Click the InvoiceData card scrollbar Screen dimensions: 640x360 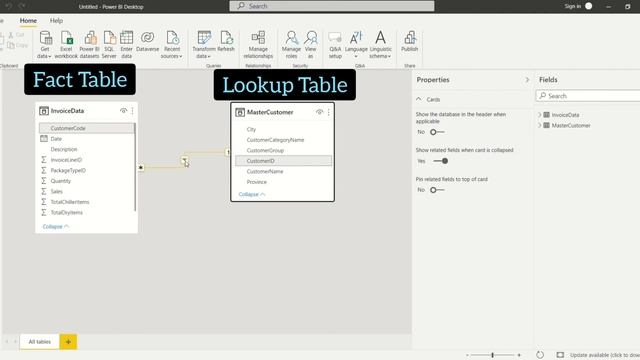pos(135,167)
